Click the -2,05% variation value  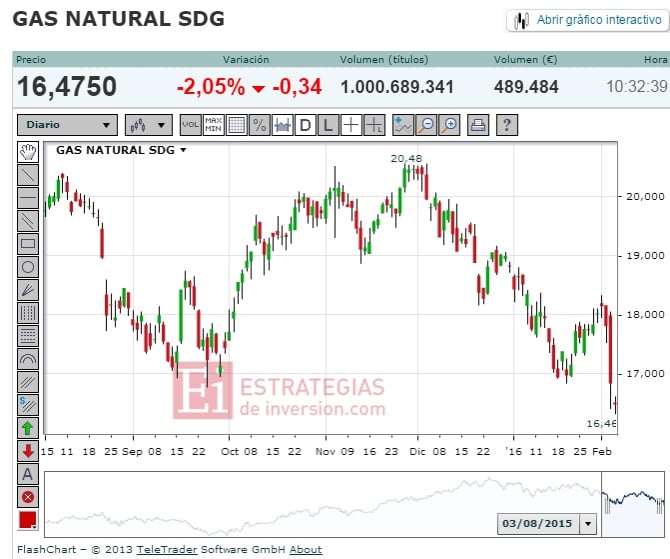coord(211,87)
